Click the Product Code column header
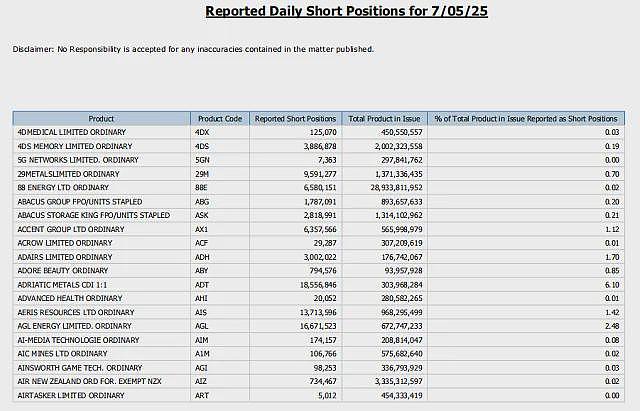Image resolution: width=640 pixels, height=411 pixels. (220, 119)
